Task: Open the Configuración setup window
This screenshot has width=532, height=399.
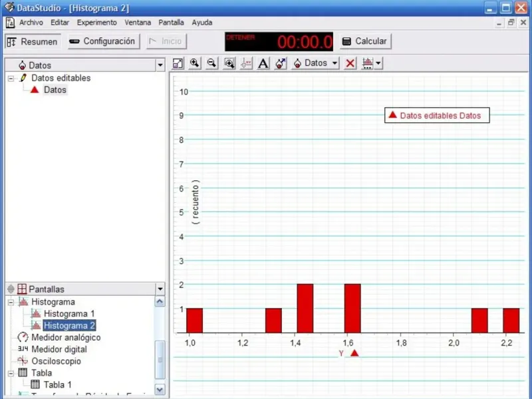Action: point(104,41)
